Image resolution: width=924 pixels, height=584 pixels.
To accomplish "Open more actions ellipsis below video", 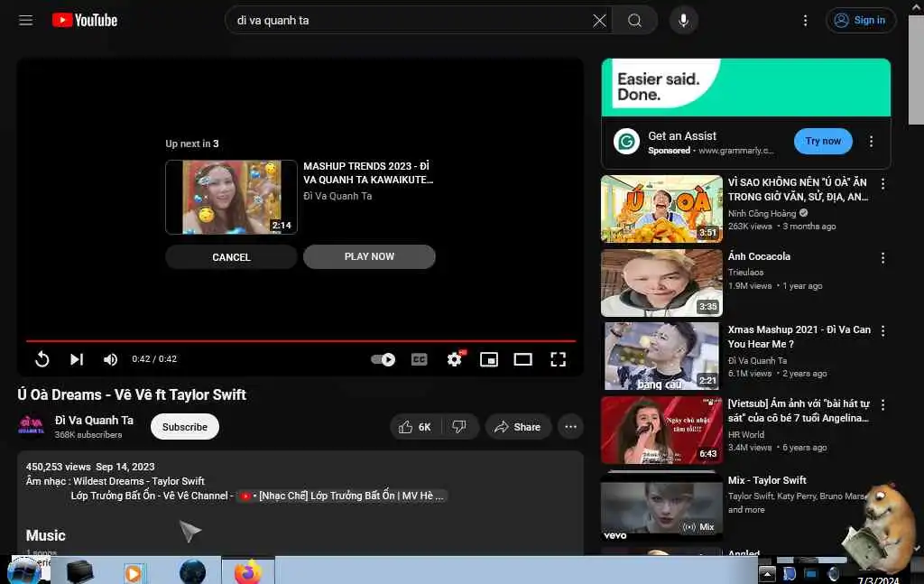I will [x=570, y=427].
